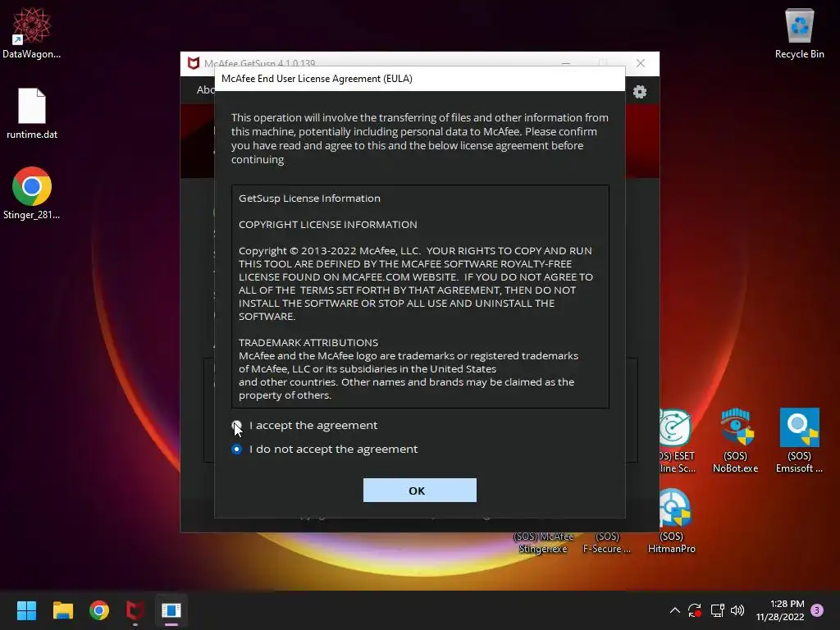The width and height of the screenshot is (840, 630).
Task: Show hidden system tray icons chevron
Action: click(x=675, y=610)
